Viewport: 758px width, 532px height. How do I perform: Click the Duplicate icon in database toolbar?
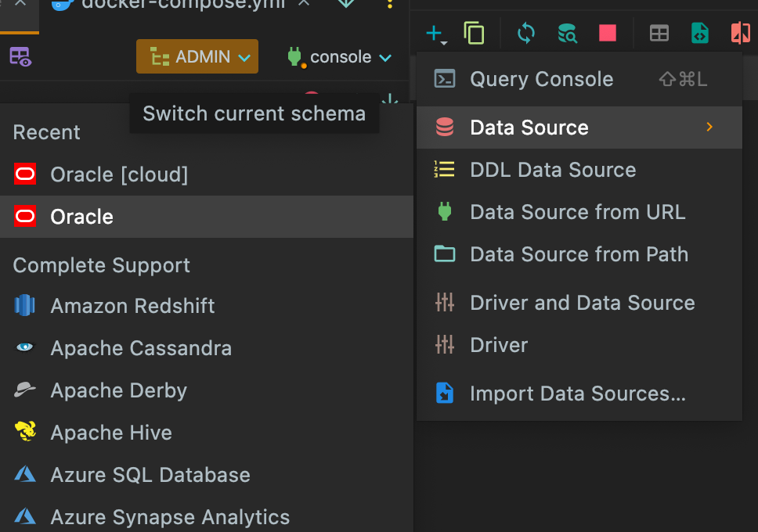(474, 33)
